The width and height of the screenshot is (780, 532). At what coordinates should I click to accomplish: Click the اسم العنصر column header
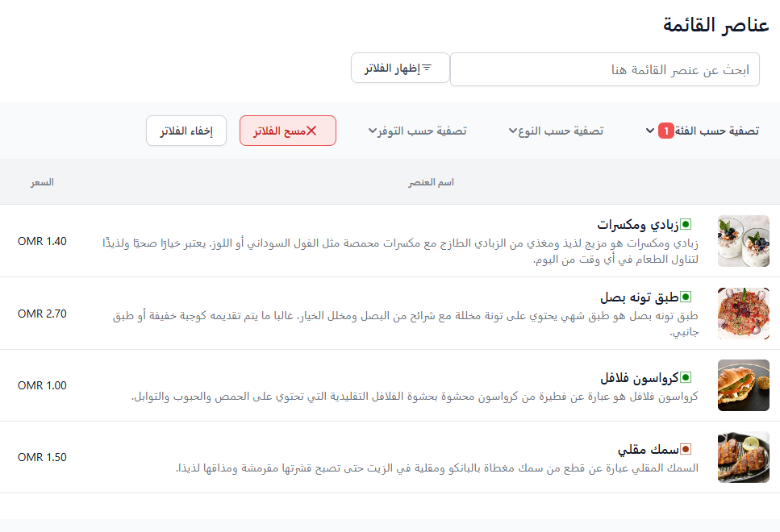[x=431, y=182]
